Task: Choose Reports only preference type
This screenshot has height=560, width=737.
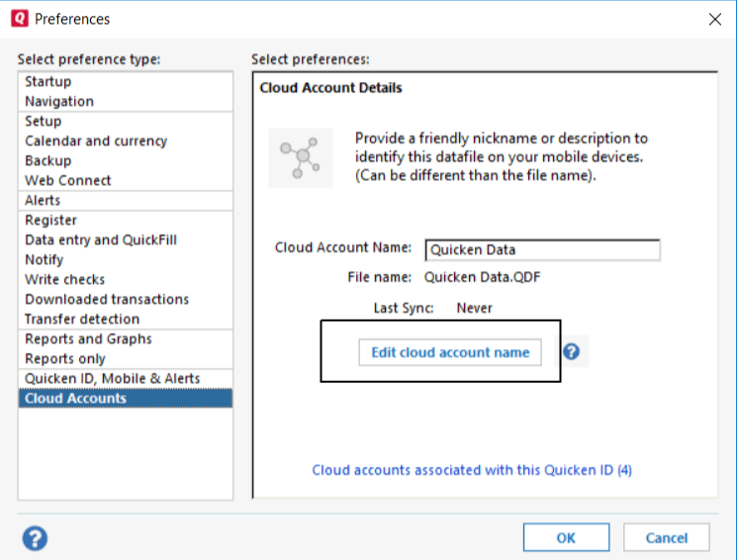Action: (x=126, y=358)
